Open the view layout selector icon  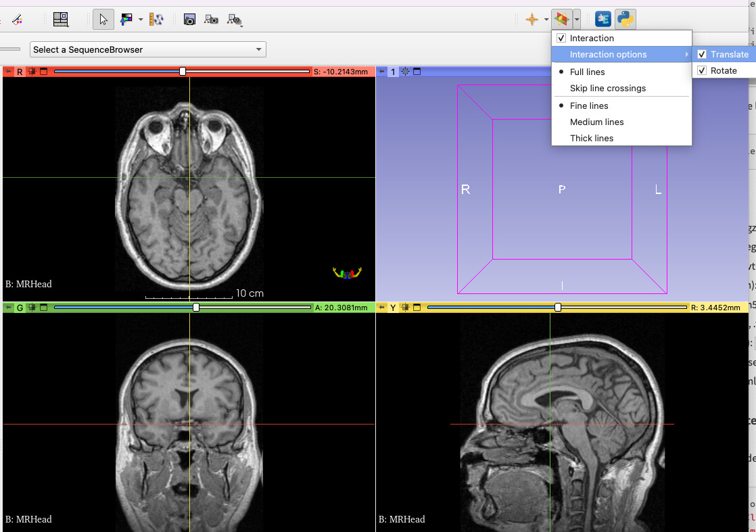[61, 20]
